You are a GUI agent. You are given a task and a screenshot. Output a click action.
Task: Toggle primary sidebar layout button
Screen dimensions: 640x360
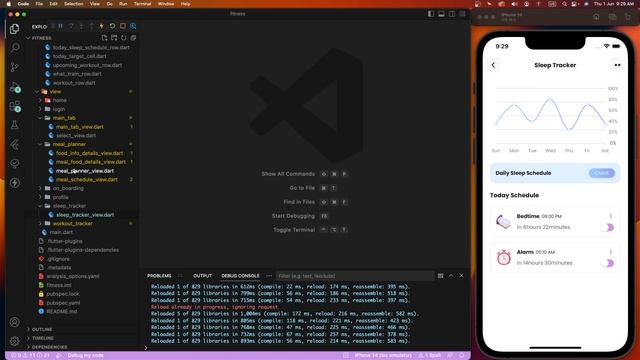click(431, 14)
